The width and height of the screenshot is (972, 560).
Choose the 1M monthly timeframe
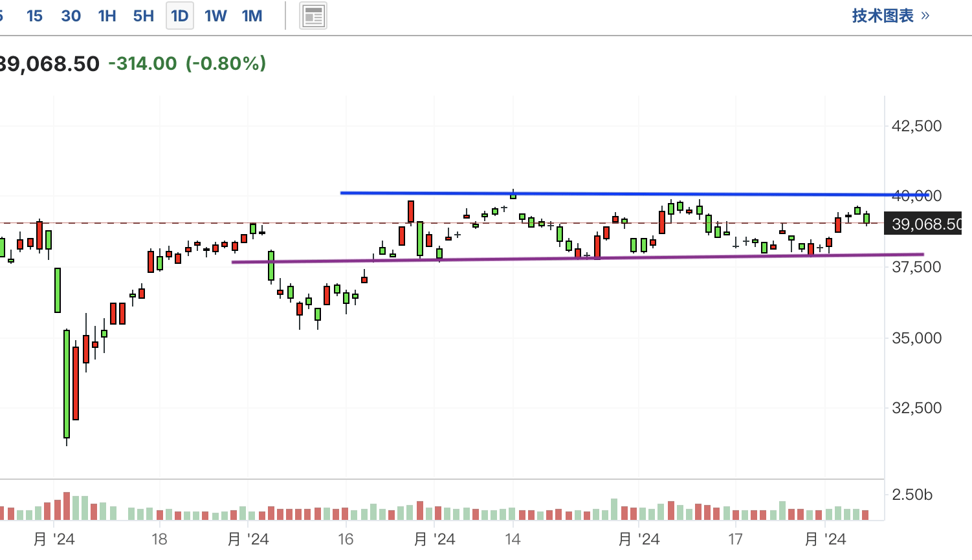point(252,16)
